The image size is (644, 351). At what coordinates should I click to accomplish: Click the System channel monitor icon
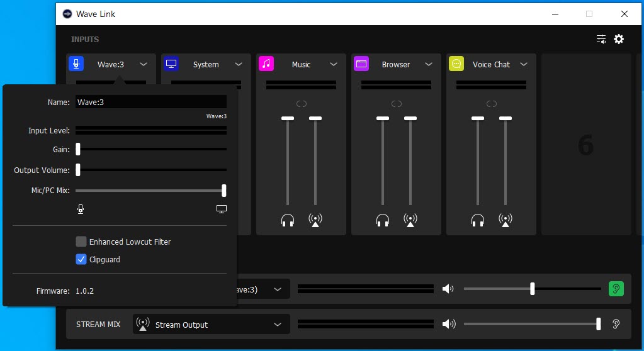(x=171, y=64)
